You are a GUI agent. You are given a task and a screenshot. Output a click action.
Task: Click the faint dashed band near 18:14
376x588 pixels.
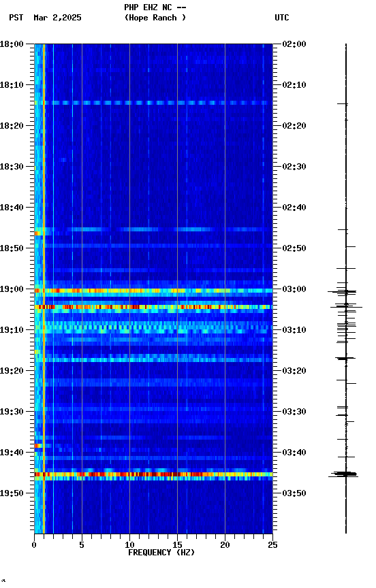coord(153,103)
